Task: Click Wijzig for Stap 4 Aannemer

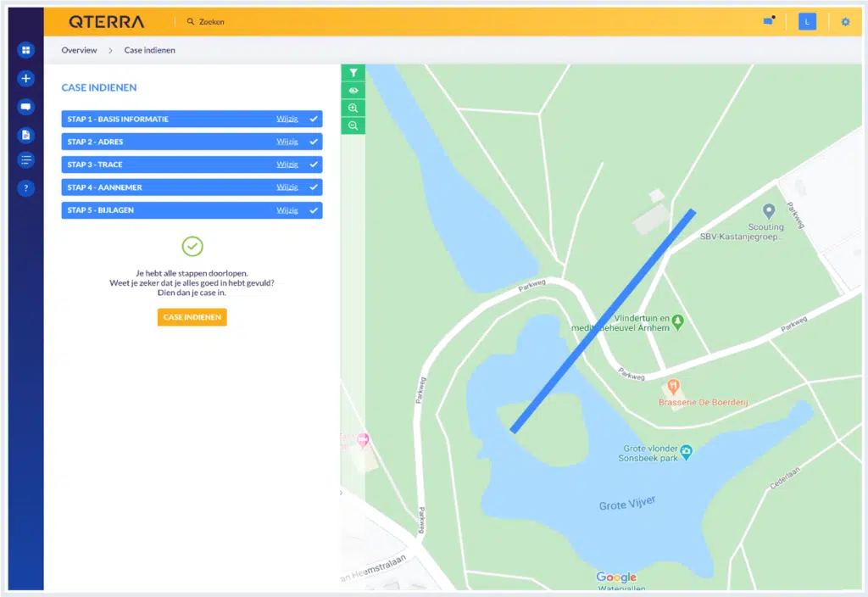Action: pyautogui.click(x=287, y=187)
